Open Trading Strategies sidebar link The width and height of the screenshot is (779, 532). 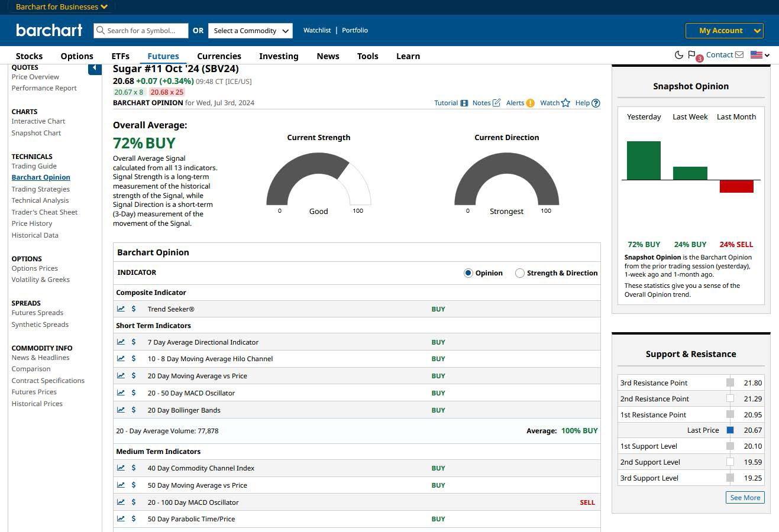pos(41,189)
